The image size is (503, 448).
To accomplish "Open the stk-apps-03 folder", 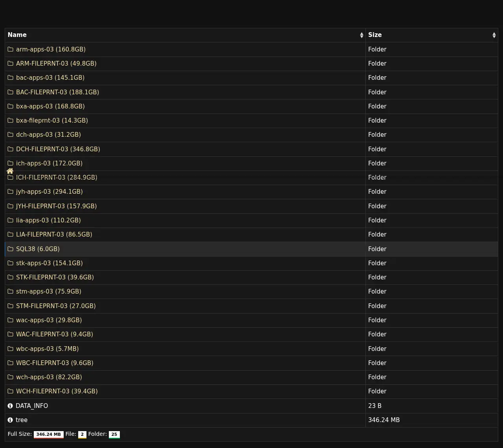I will (49, 263).
